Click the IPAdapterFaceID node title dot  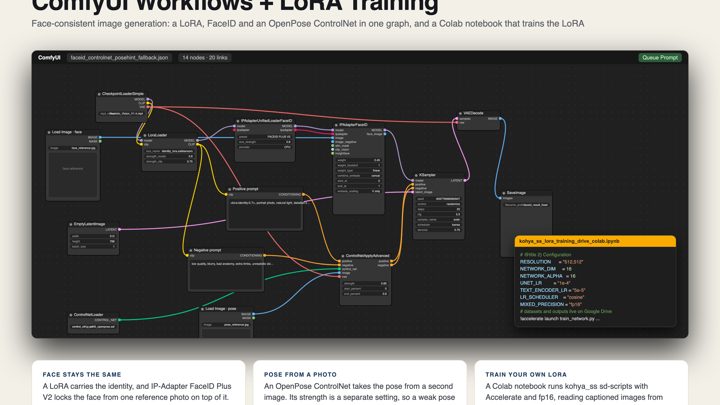click(x=336, y=125)
